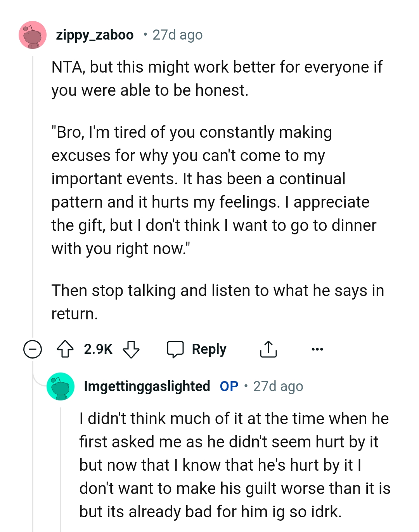Open zippy_zaboo's profile
The width and height of the screenshot is (419, 532).
(x=95, y=35)
